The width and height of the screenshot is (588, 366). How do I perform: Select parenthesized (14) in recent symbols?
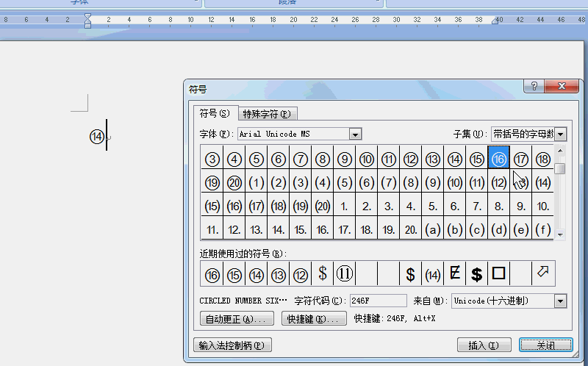pyautogui.click(x=433, y=275)
